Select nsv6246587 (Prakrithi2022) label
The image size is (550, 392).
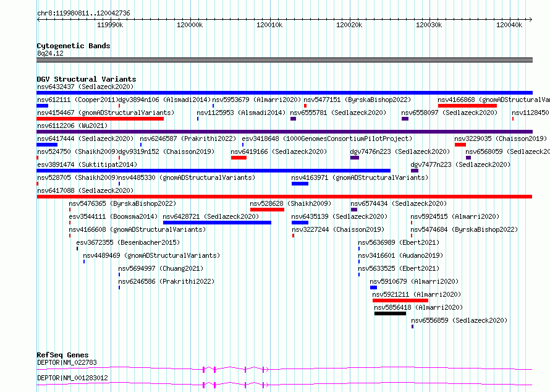click(x=188, y=138)
